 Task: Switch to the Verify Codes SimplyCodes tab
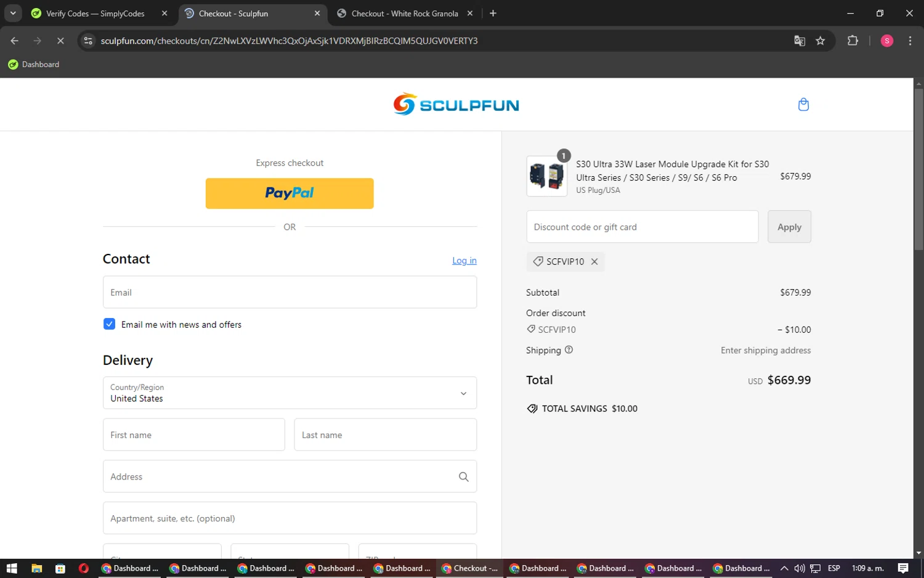(95, 14)
